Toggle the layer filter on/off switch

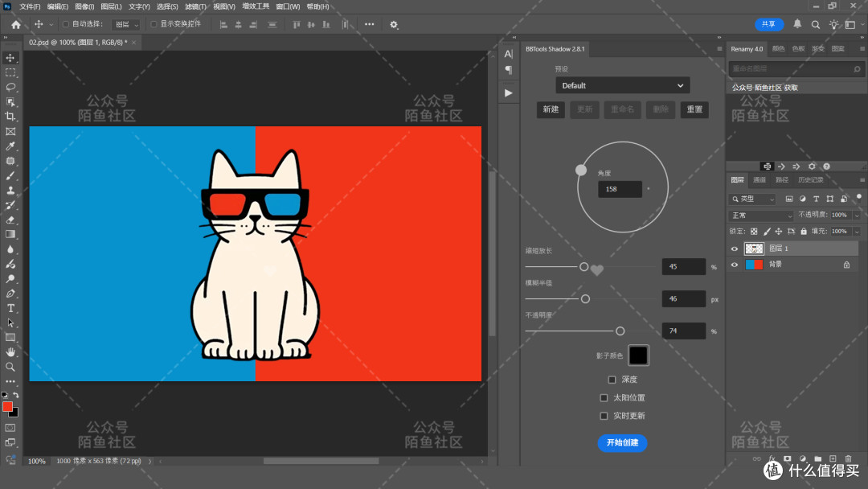point(858,197)
